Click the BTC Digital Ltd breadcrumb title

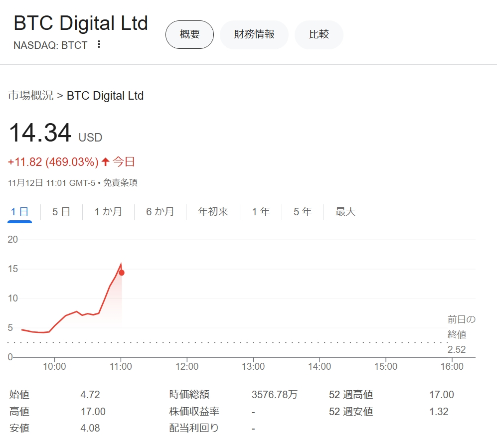coord(105,96)
